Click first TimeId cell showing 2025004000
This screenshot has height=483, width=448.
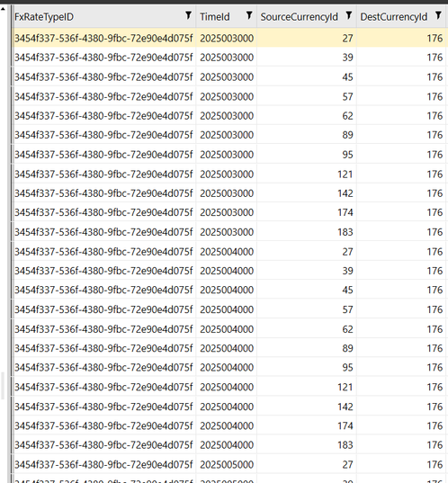coord(227,252)
